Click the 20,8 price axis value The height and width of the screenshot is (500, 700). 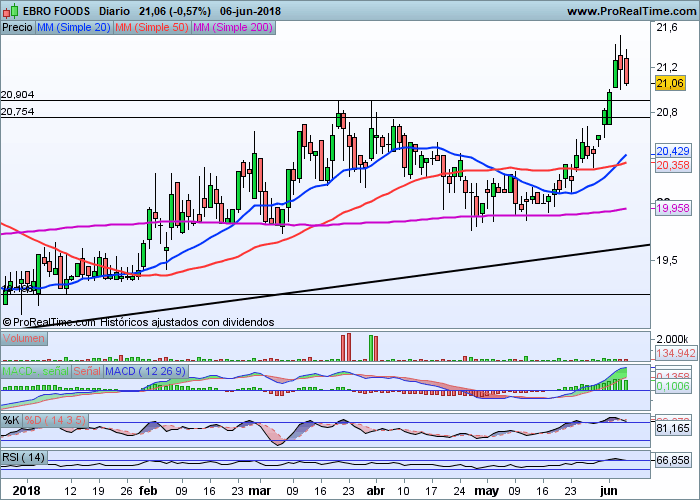tap(667, 112)
